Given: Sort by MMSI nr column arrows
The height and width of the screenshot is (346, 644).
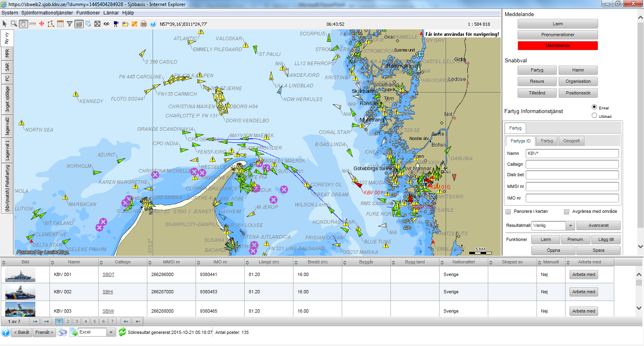Looking at the screenshot, I should [x=150, y=262].
